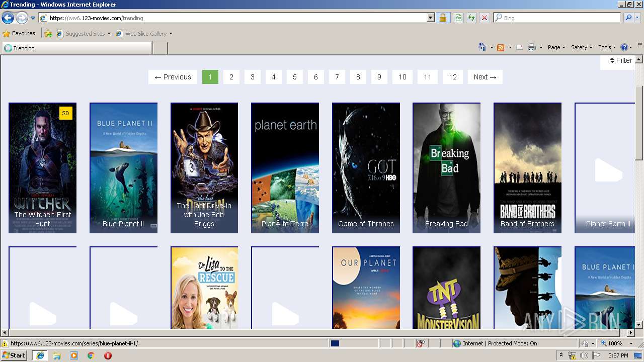The image size is (644, 362).
Task: Select the Trending browser tab
Action: [x=76, y=48]
